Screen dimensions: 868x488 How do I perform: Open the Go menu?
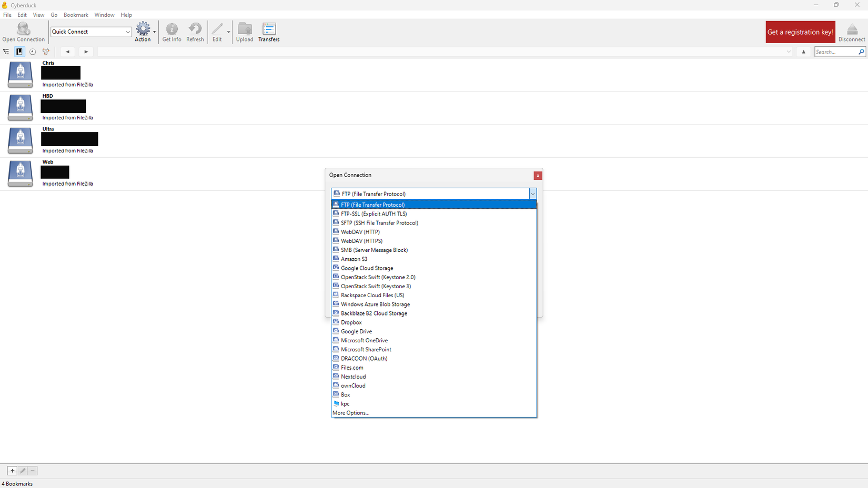click(54, 15)
